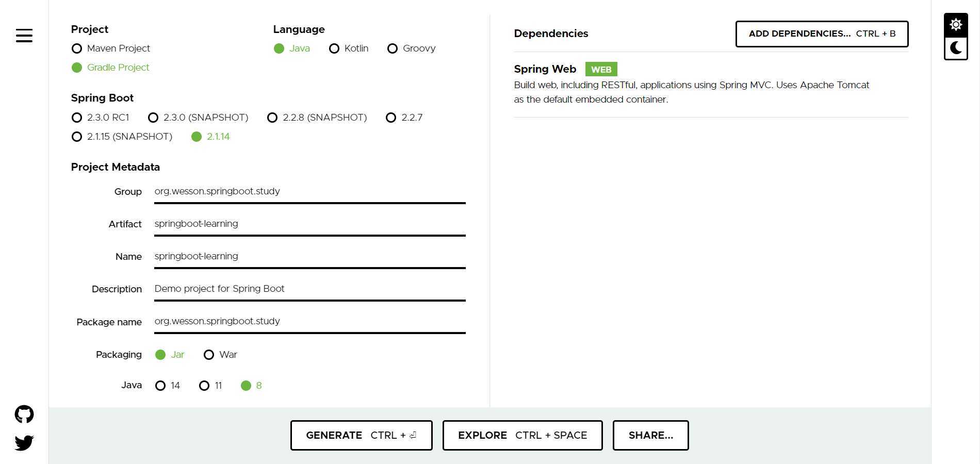The height and width of the screenshot is (464, 980).
Task: Switch to dark theme moon icon
Action: [x=956, y=48]
